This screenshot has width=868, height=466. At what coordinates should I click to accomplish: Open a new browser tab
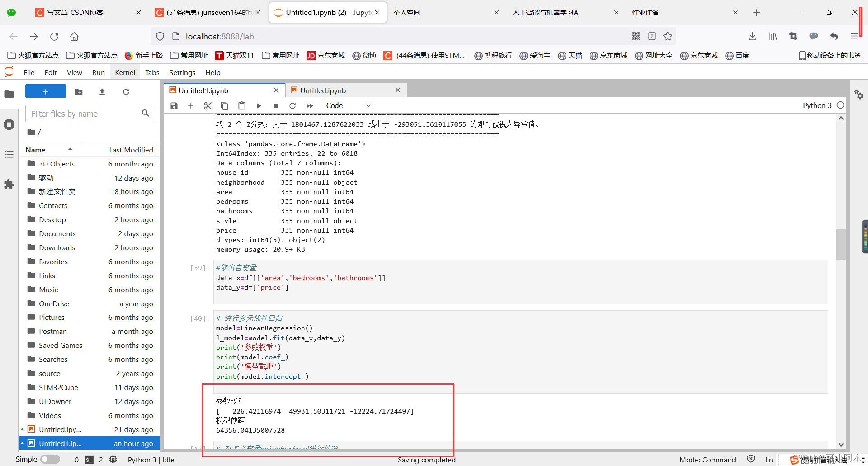point(757,12)
